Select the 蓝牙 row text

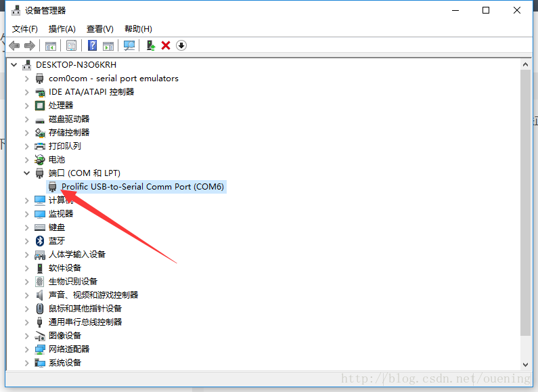click(57, 241)
